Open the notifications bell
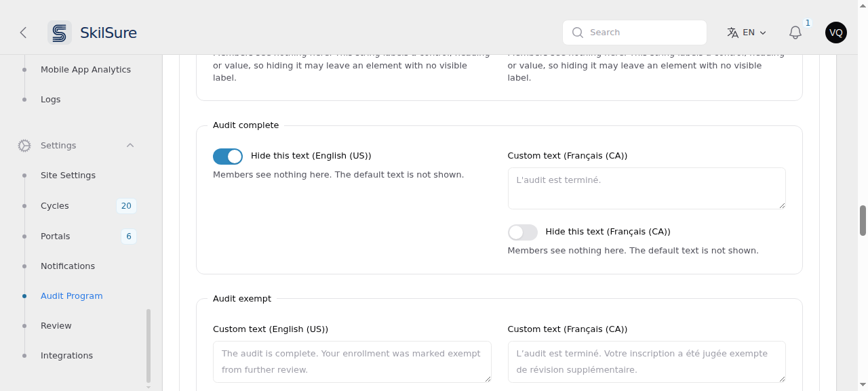Viewport: 868px width, 391px height. click(795, 33)
